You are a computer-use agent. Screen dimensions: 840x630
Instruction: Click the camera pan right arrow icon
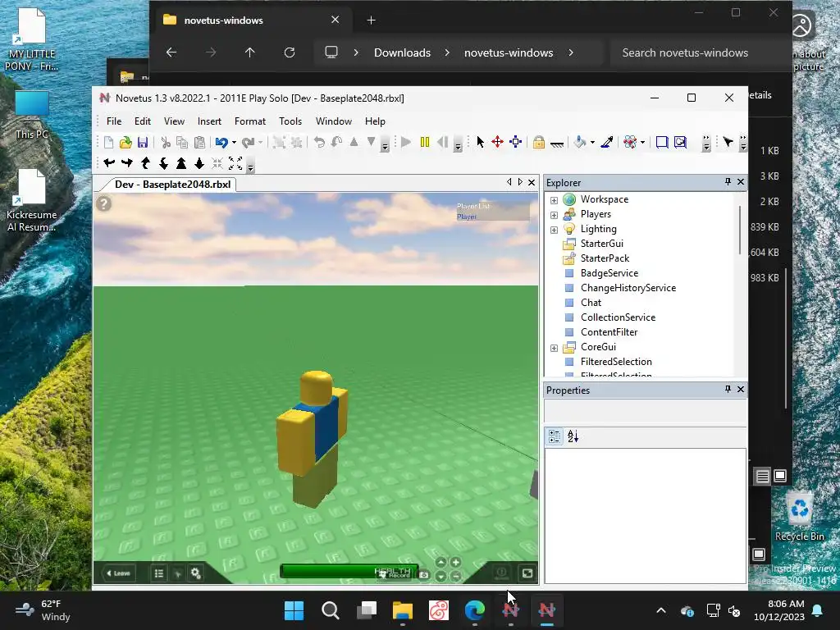(x=127, y=163)
